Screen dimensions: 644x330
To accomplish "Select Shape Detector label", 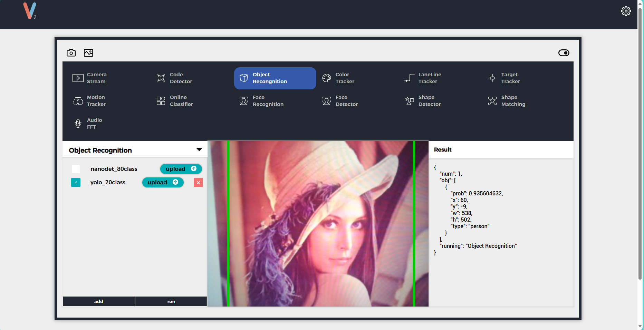I will click(429, 101).
